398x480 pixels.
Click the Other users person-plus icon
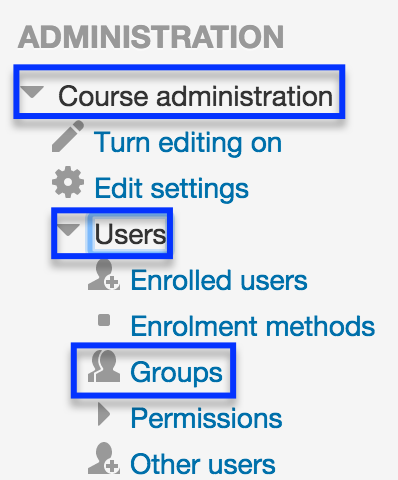click(104, 458)
